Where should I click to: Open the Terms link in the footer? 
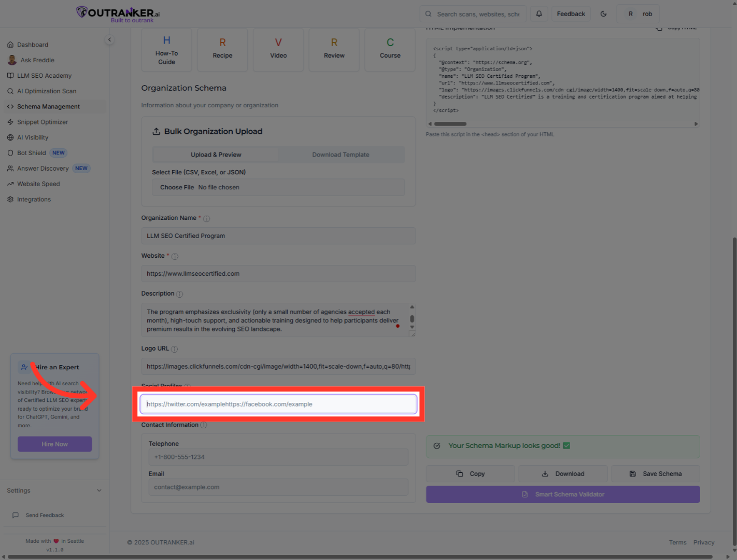point(677,542)
